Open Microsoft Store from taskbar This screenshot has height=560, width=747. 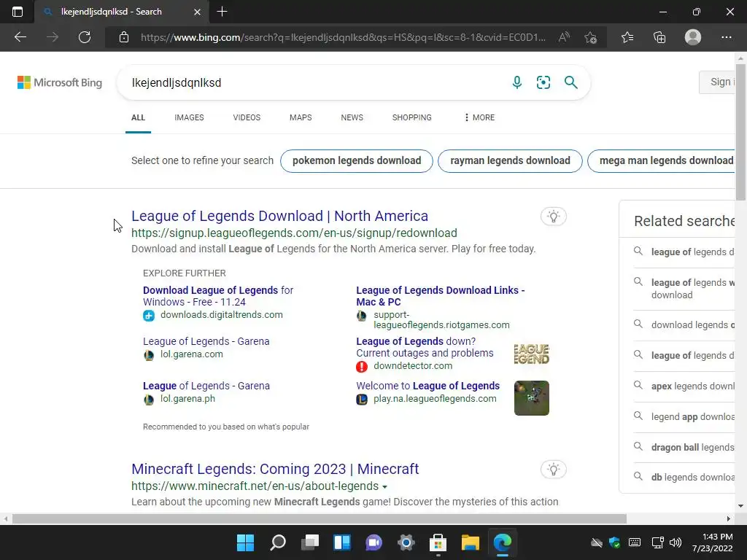[x=438, y=542]
